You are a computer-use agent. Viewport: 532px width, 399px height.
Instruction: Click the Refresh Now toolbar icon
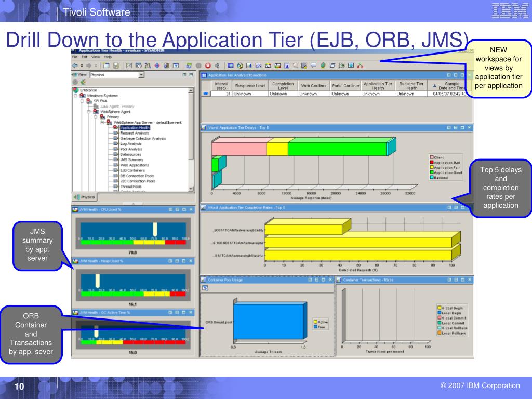pos(189,65)
